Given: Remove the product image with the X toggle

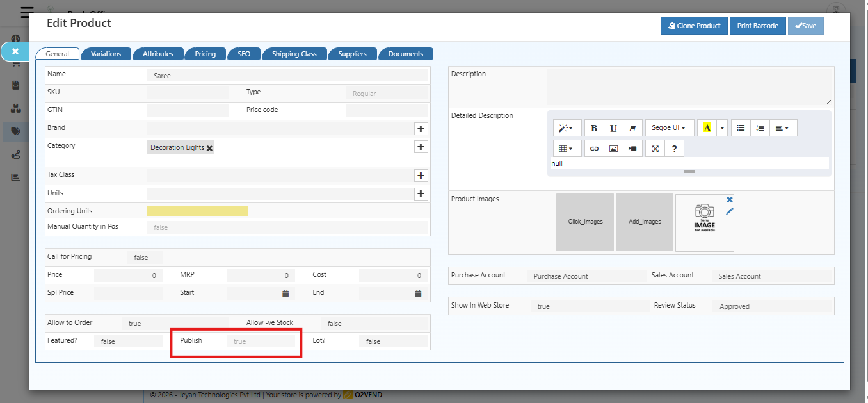Looking at the screenshot, I should (728, 199).
